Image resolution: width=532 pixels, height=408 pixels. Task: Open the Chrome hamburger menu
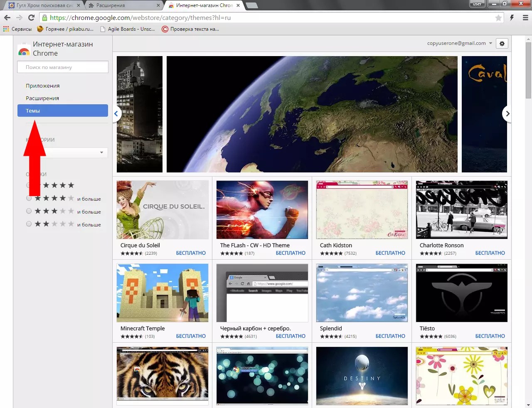(x=525, y=17)
